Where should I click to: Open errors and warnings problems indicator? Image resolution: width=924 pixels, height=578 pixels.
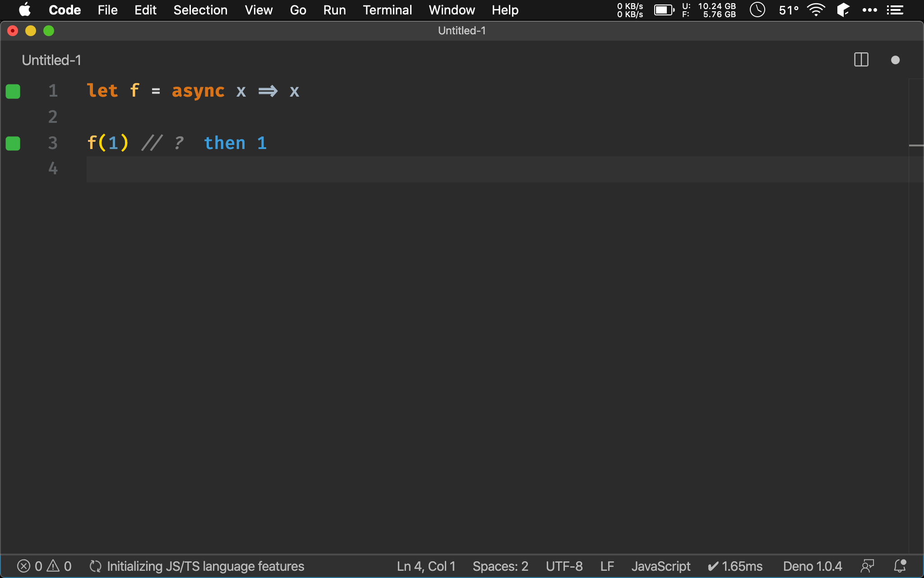(x=44, y=566)
